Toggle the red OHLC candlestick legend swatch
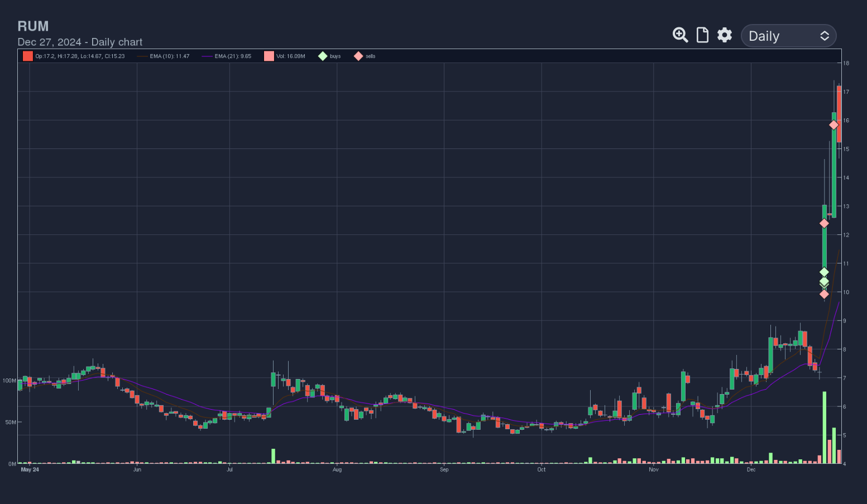The image size is (867, 504). [27, 56]
